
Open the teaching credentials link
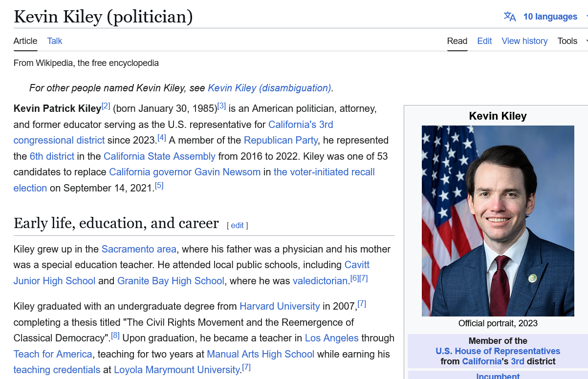[x=57, y=370]
